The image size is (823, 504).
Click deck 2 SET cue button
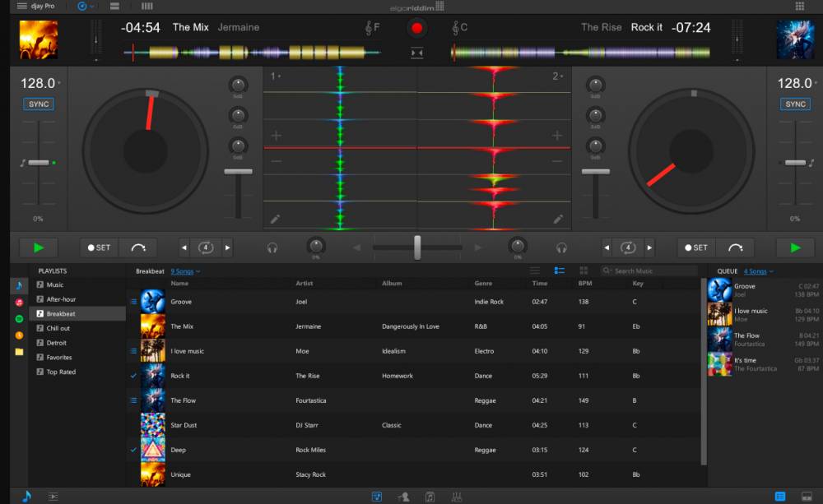point(696,247)
